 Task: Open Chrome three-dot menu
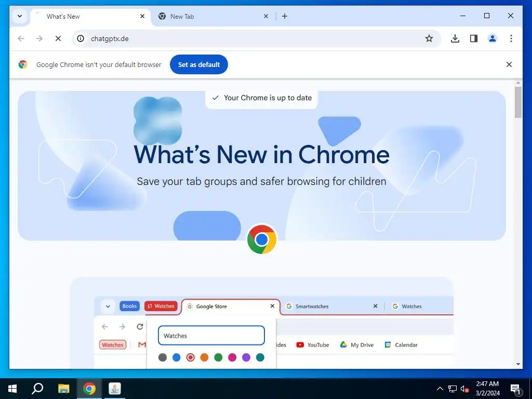511,38
